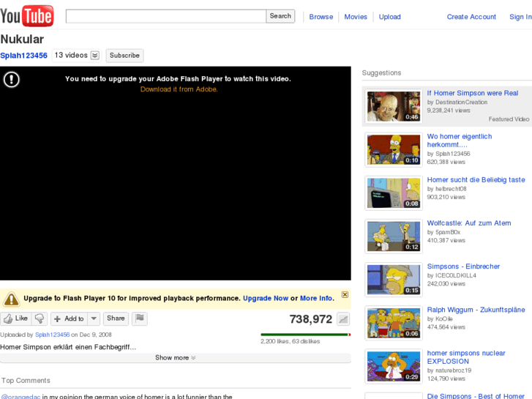The image size is (532, 399).
Task: Click the thumbs down dislike icon
Action: click(40, 319)
